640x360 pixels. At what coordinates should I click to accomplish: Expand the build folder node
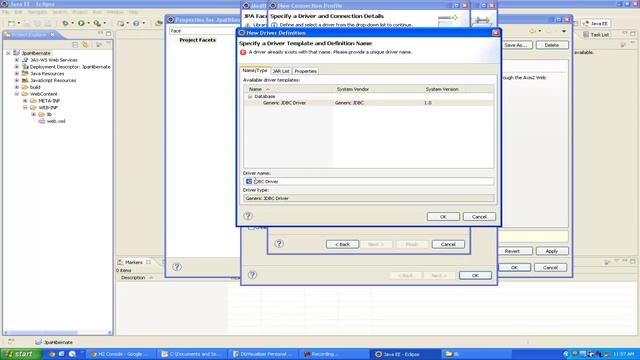17,87
